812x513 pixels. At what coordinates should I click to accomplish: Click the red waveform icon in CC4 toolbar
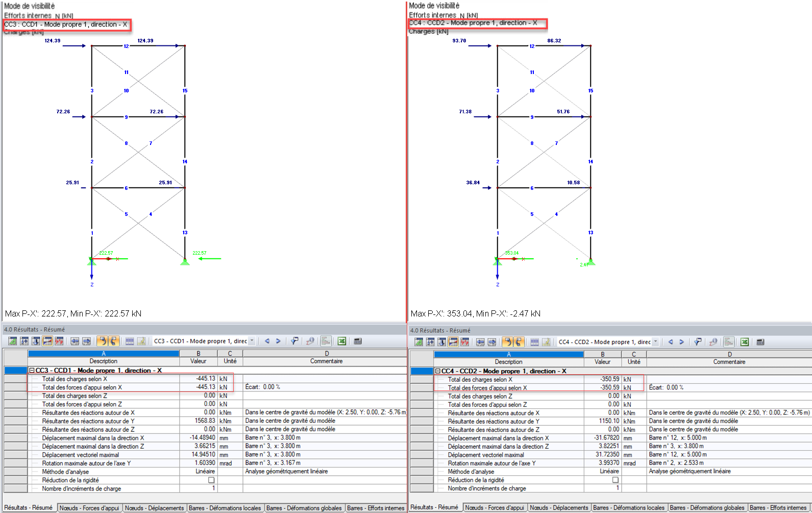[x=465, y=342]
